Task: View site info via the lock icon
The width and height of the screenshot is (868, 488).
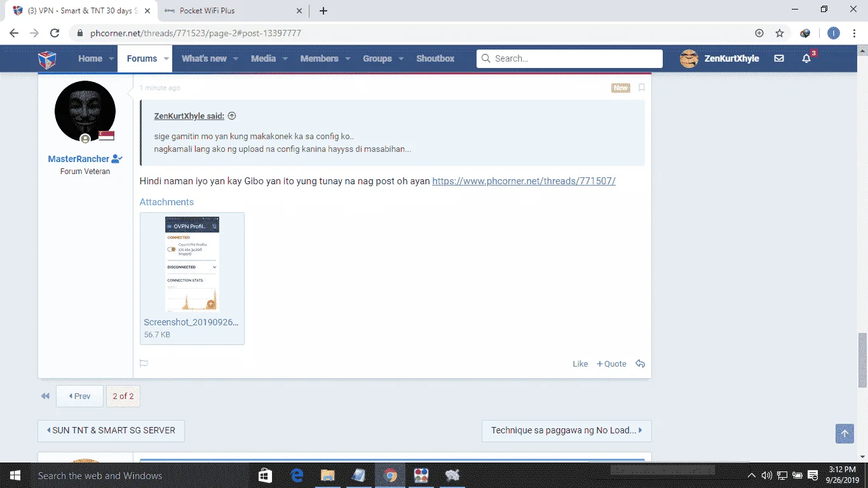Action: tap(79, 33)
